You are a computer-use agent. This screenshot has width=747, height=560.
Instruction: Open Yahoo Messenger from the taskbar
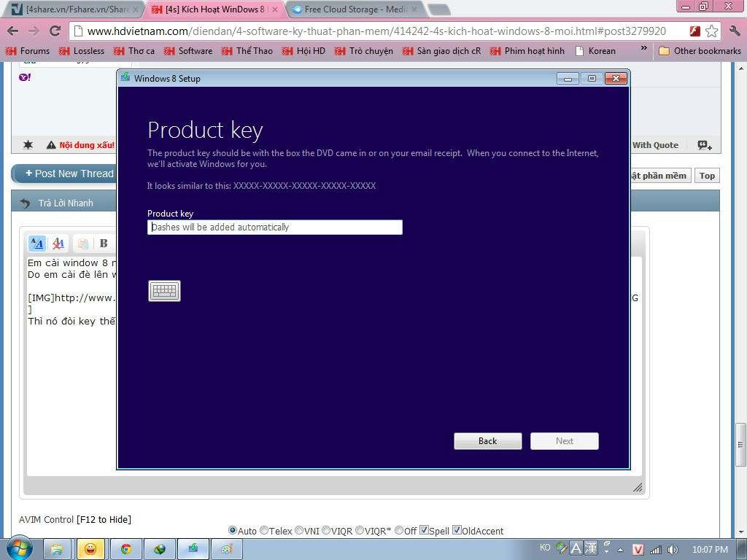(90, 550)
